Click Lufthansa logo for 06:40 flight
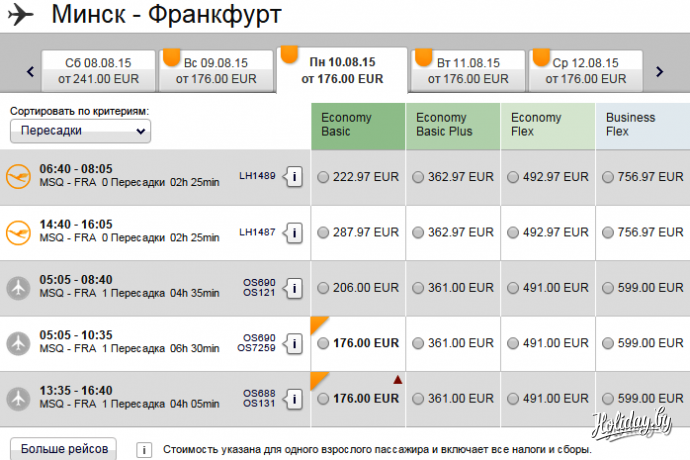This screenshot has width=690, height=460. pos(19,176)
